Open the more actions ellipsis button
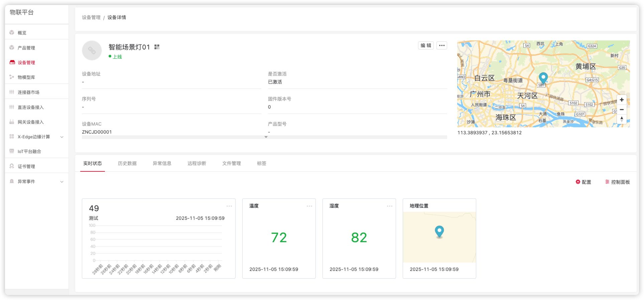 (442, 45)
